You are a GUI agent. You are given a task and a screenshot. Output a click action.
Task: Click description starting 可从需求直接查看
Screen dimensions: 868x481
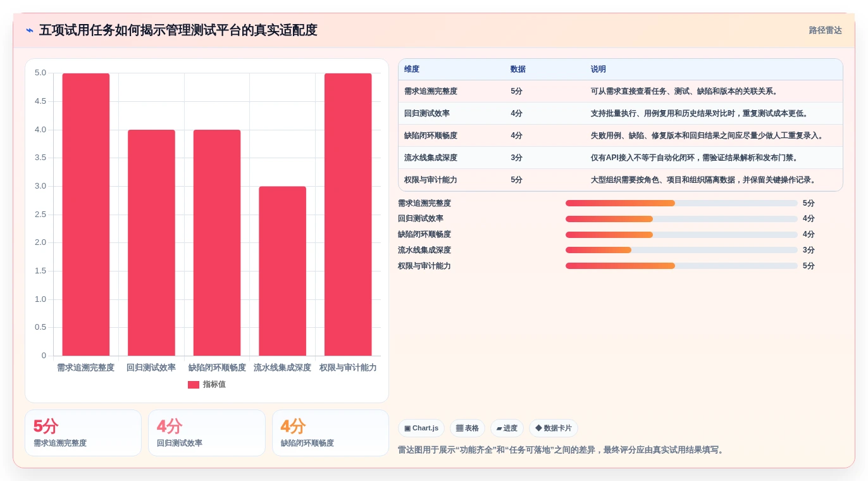[x=685, y=91]
